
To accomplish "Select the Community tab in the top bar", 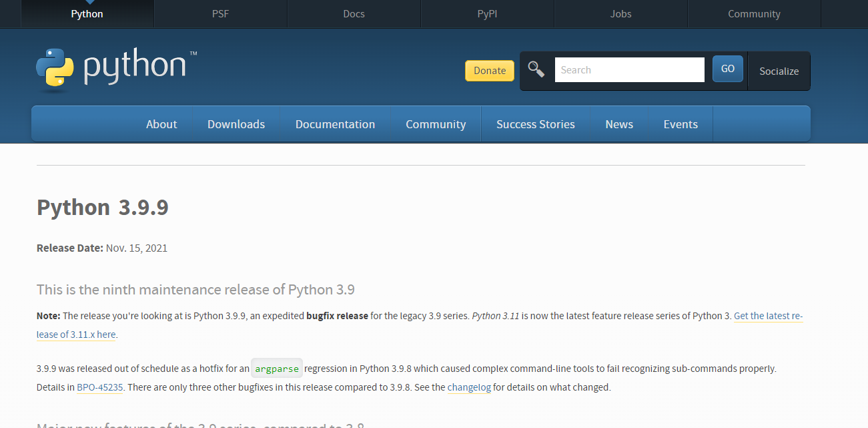I will click(x=754, y=14).
